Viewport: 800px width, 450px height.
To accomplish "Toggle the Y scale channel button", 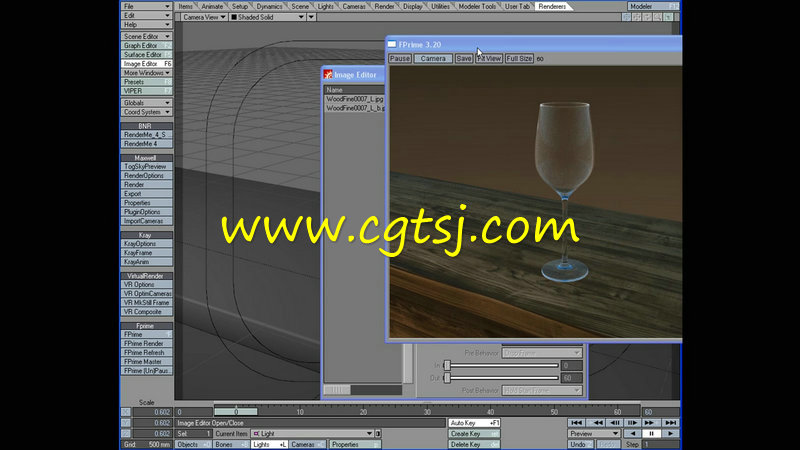I will coord(126,423).
